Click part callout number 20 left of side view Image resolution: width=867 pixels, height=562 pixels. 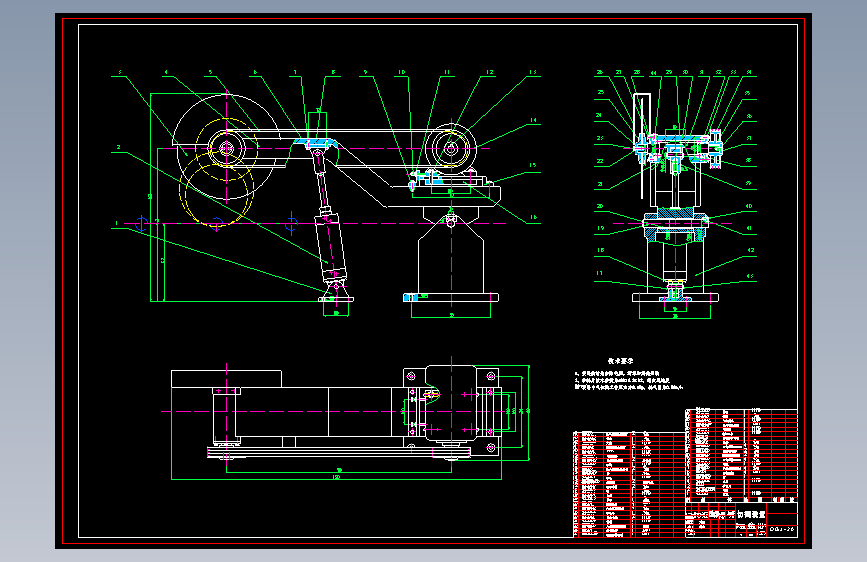click(x=600, y=206)
